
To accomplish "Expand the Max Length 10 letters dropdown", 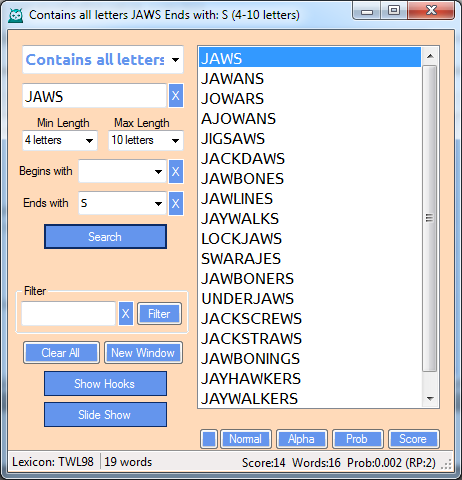I will pyautogui.click(x=175, y=141).
